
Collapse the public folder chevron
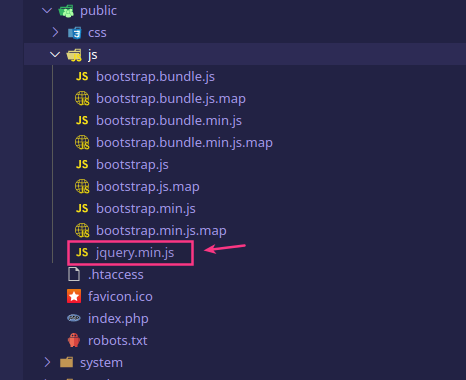[x=47, y=11]
